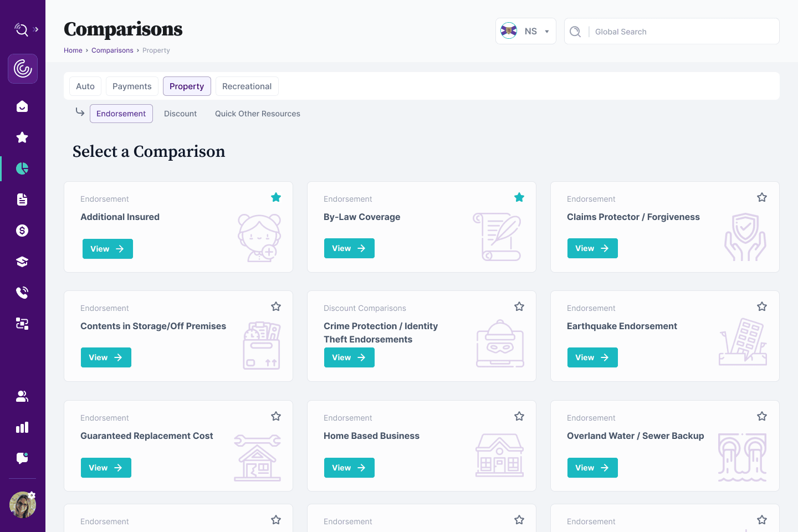
Task: Toggle star on Home Based Business card
Action: pyautogui.click(x=519, y=416)
